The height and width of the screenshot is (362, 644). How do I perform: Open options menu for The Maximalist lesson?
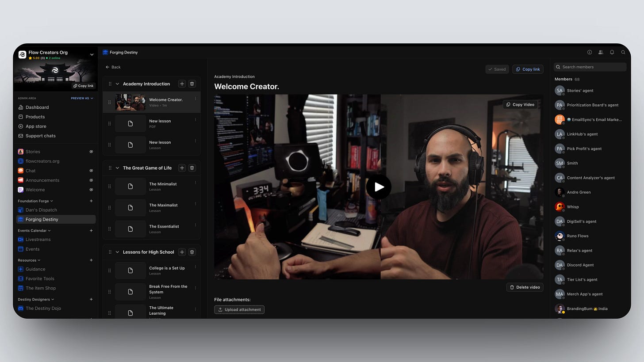(195, 204)
